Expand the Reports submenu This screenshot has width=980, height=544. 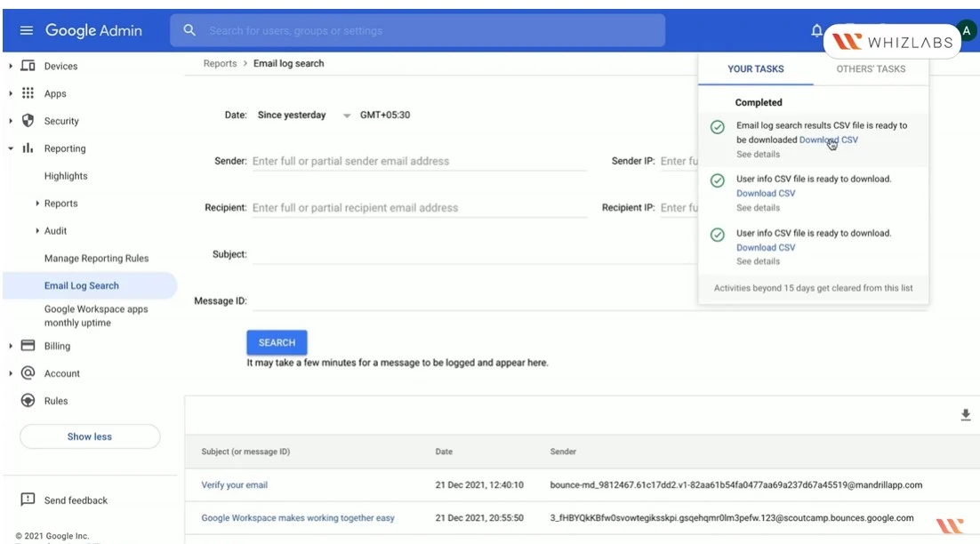pyautogui.click(x=36, y=203)
